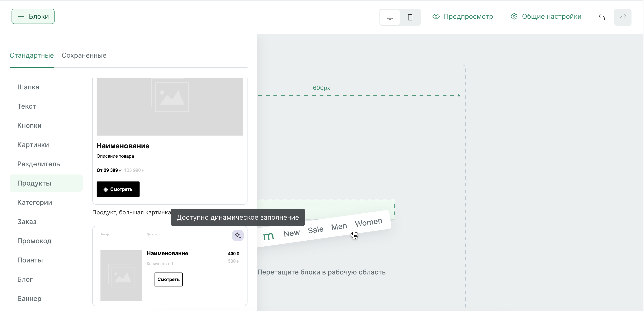Click the redo arrow icon
This screenshot has width=644, height=311.
pos(623,17)
